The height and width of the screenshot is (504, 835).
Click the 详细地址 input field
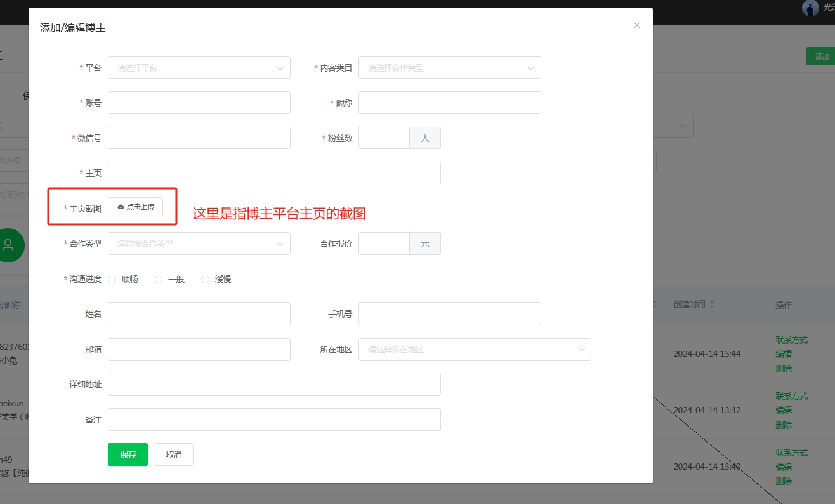tap(274, 384)
